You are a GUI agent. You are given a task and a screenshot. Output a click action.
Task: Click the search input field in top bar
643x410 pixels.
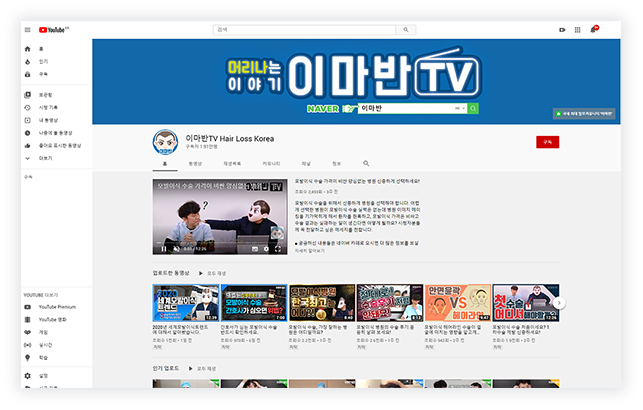(x=304, y=30)
